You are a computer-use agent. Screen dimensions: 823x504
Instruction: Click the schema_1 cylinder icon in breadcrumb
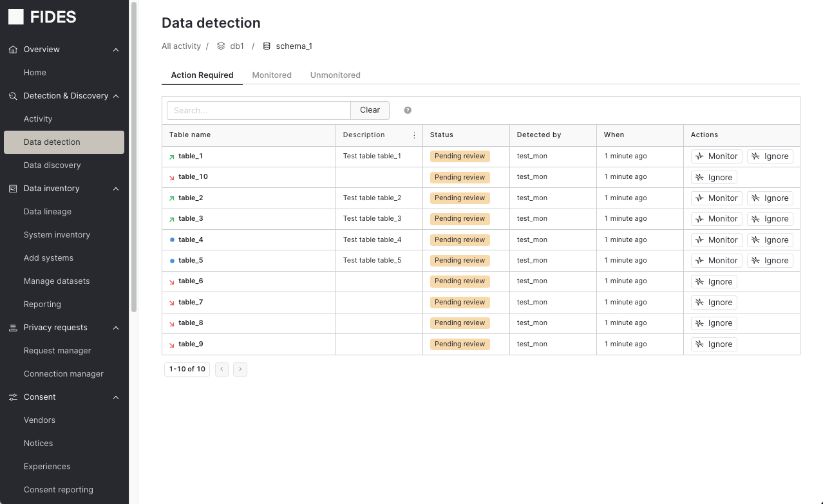pos(267,46)
